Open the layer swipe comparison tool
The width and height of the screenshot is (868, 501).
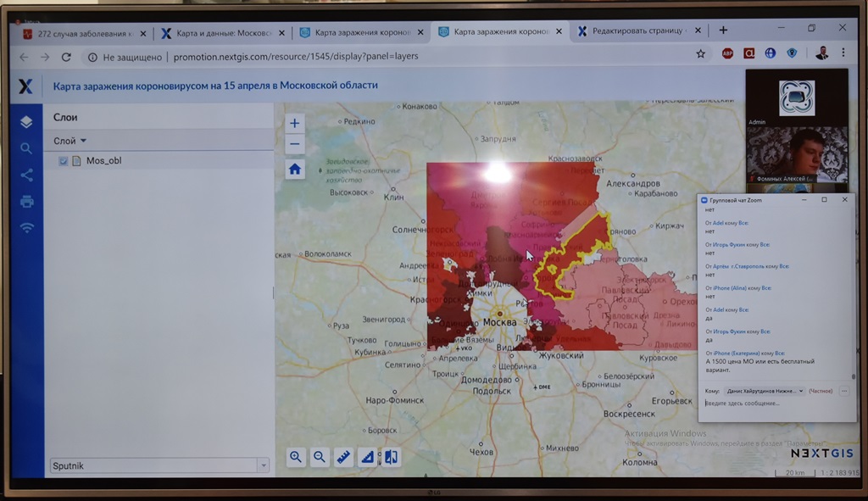pos(392,457)
